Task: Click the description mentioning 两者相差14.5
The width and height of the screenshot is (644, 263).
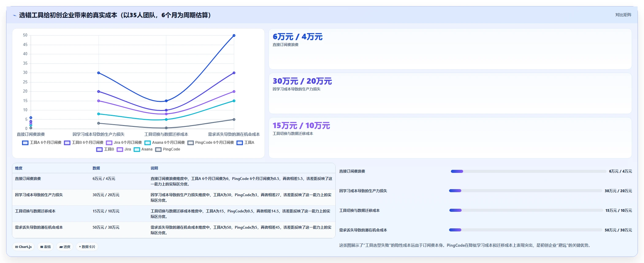Action: [x=241, y=214]
